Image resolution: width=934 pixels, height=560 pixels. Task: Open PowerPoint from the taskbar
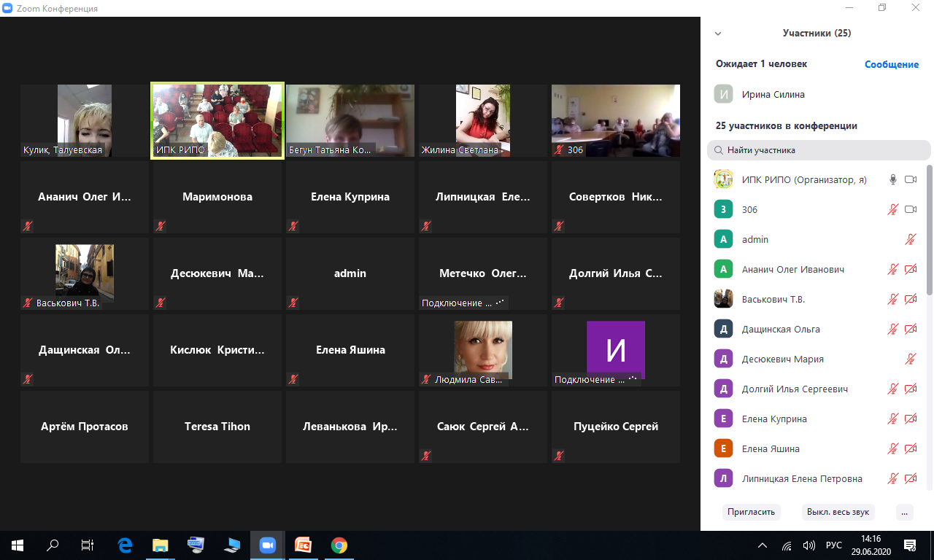click(x=303, y=545)
